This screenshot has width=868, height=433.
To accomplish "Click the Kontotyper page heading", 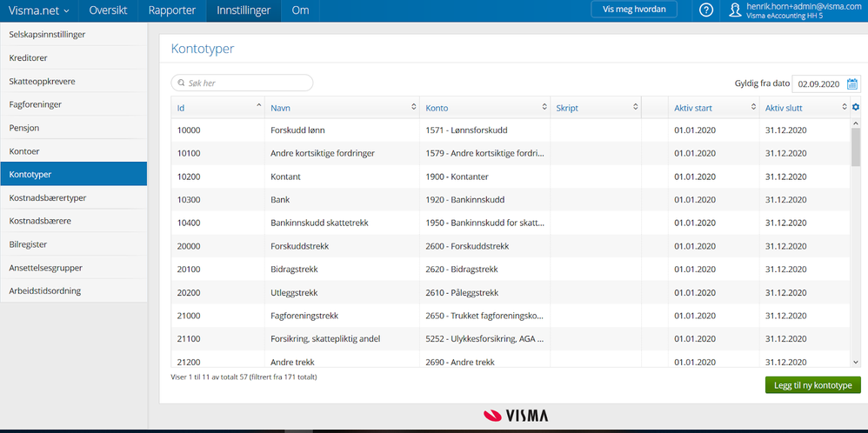I will click(x=203, y=49).
